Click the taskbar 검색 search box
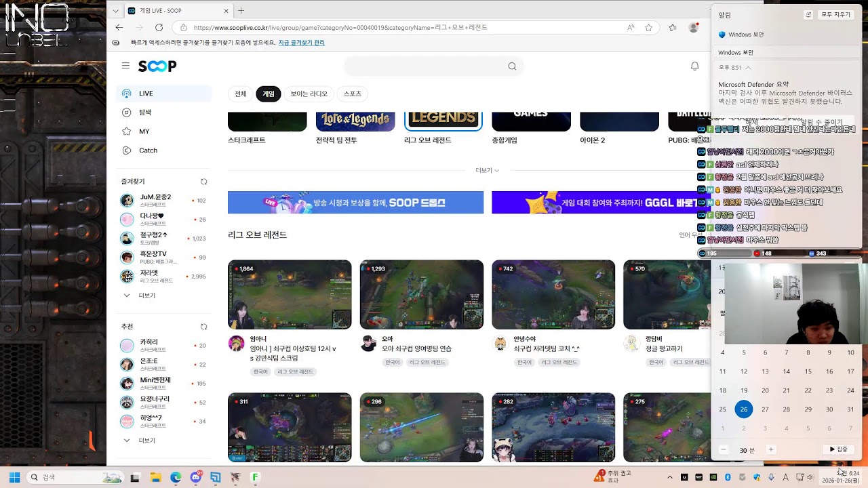 coord(75,477)
